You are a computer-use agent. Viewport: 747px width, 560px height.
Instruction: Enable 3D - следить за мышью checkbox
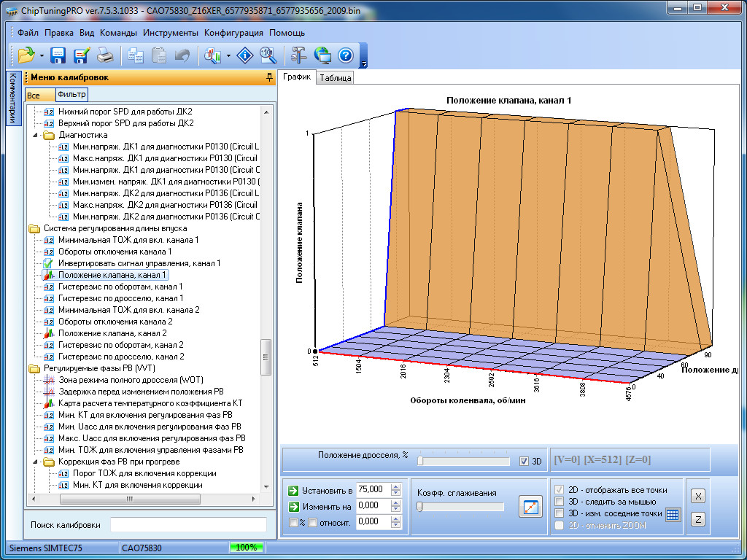coord(560,502)
